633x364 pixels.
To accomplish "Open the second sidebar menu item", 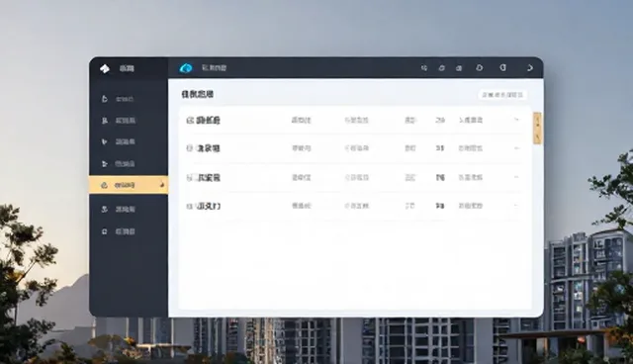I will tap(129, 121).
